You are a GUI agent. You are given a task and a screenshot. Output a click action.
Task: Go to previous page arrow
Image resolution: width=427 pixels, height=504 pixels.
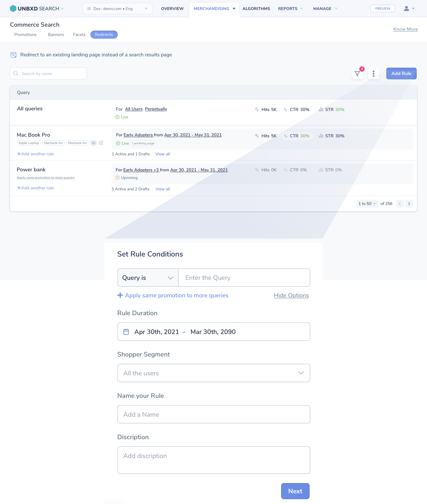click(400, 204)
